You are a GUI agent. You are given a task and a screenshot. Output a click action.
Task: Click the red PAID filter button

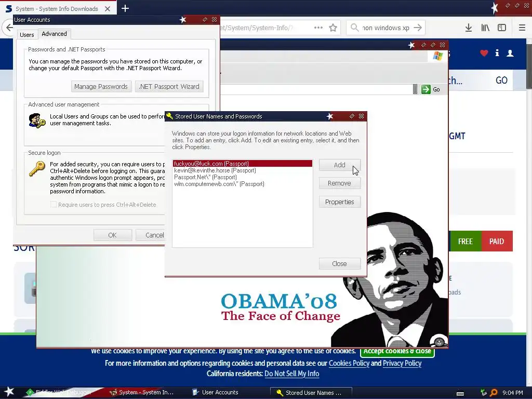click(x=497, y=241)
